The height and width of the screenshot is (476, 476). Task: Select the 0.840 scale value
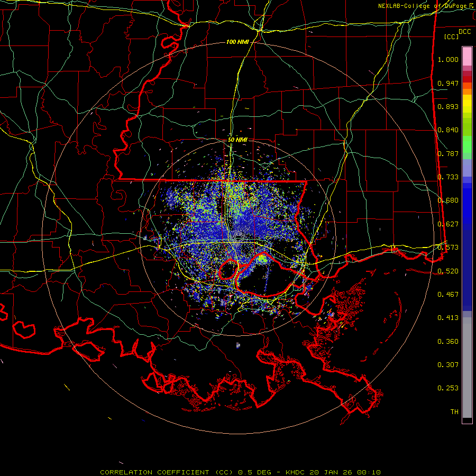tap(448, 130)
